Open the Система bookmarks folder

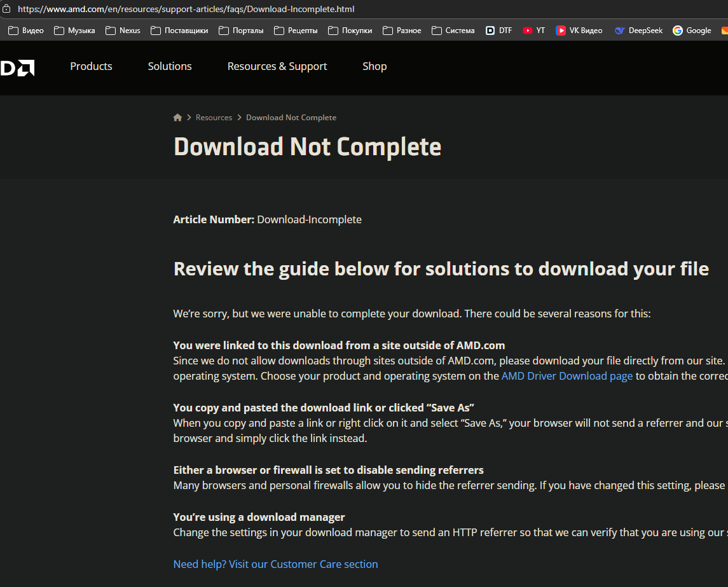453,31
